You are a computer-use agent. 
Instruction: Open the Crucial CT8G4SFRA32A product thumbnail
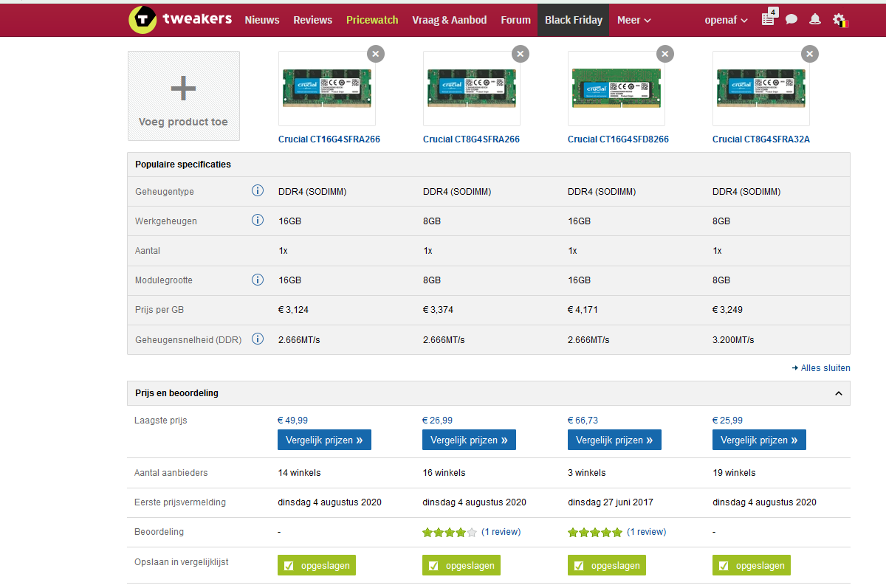(761, 89)
